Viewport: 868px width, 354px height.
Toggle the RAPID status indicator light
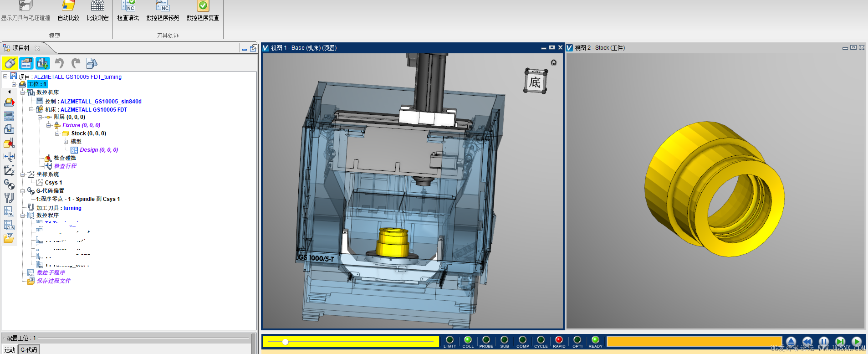point(559,340)
